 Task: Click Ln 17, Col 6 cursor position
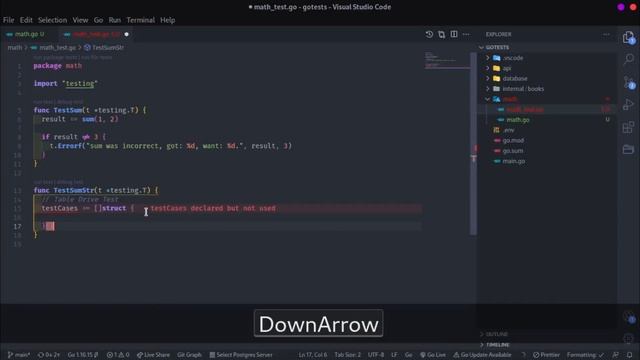coord(312,355)
